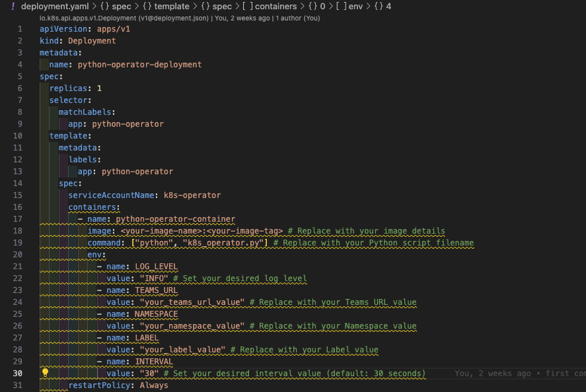Click the 'NAMESPACE' env name
Viewport: 586px width, 392px height.
click(x=157, y=314)
